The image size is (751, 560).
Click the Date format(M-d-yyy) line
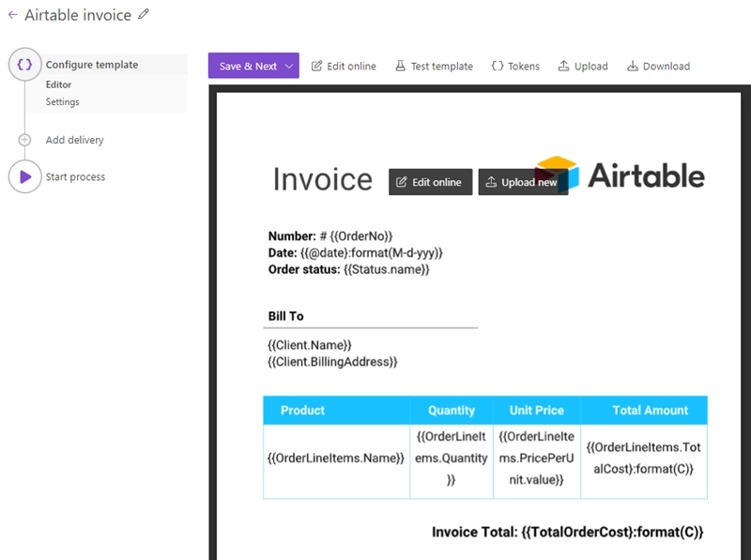point(356,252)
